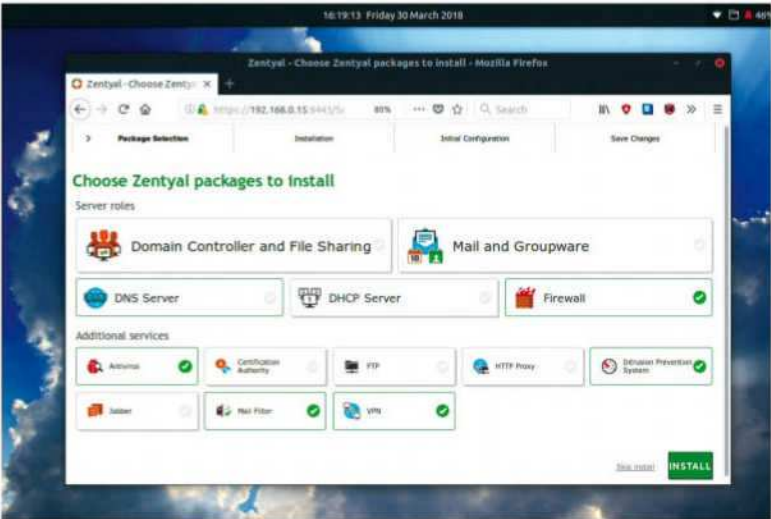Uncheck the Antivirus green checkmark
This screenshot has width=771, height=519.
click(185, 366)
